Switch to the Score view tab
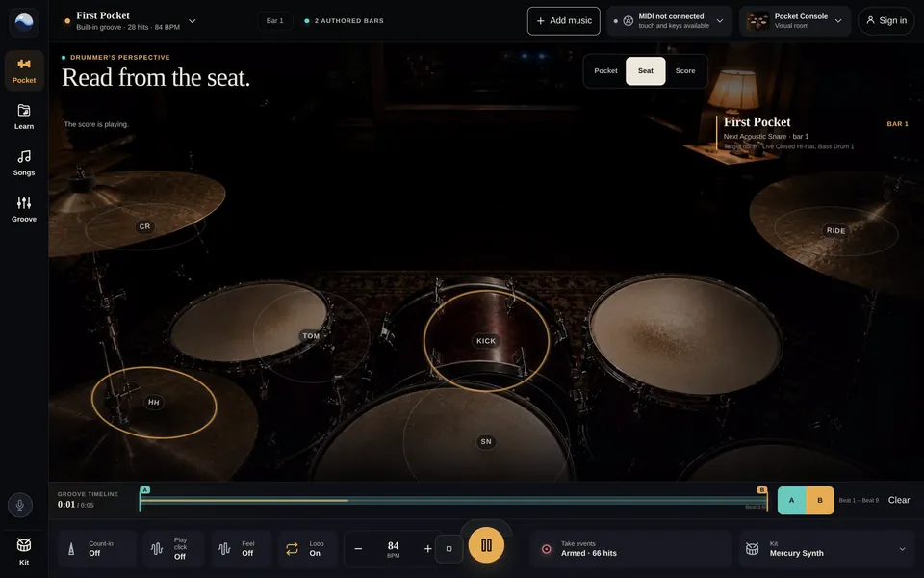The image size is (924, 578). coord(684,70)
